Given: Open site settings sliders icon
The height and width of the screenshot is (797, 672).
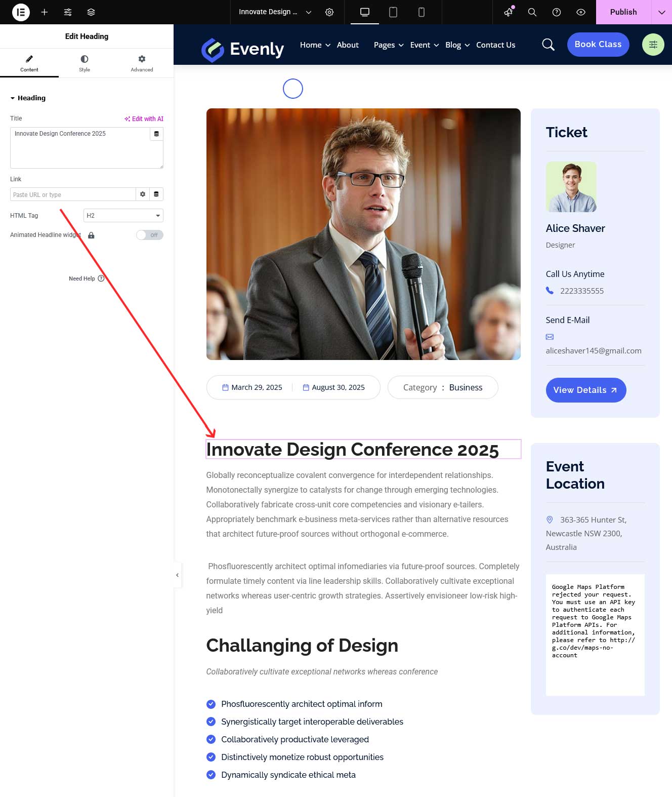Looking at the screenshot, I should tap(68, 12).
